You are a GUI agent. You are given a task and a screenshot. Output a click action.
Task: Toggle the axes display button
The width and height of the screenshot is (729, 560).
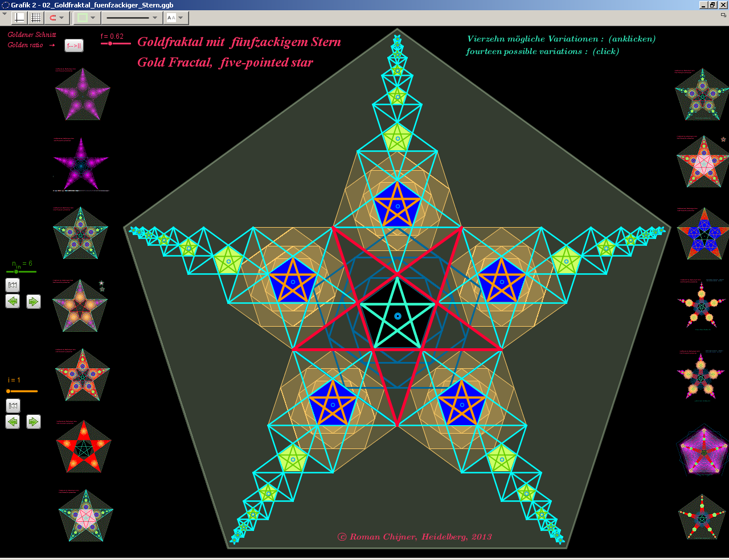tap(19, 18)
